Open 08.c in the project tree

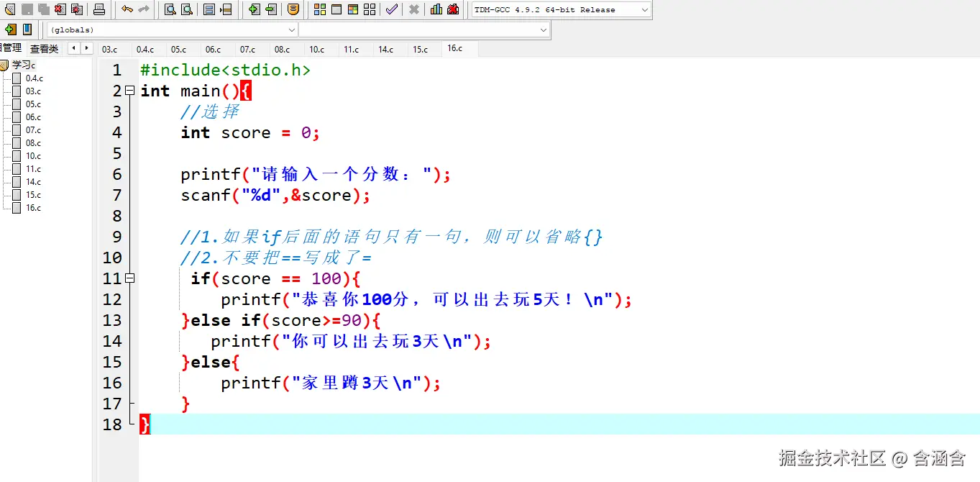pyautogui.click(x=33, y=143)
